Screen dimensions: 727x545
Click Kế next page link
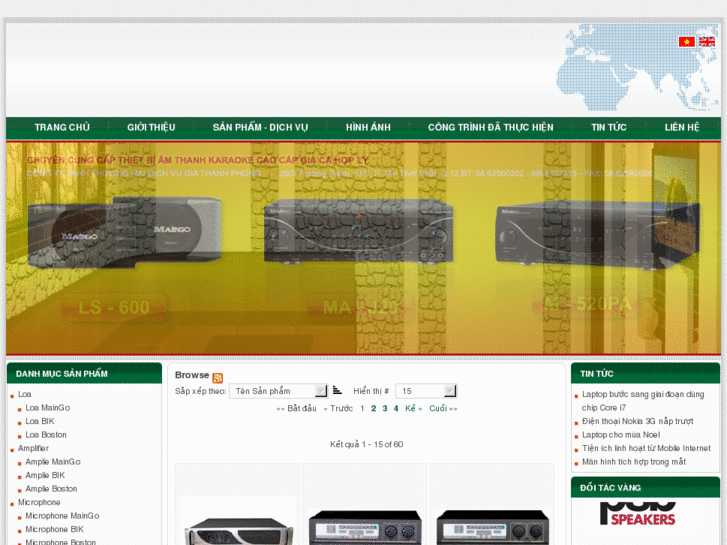click(x=414, y=409)
